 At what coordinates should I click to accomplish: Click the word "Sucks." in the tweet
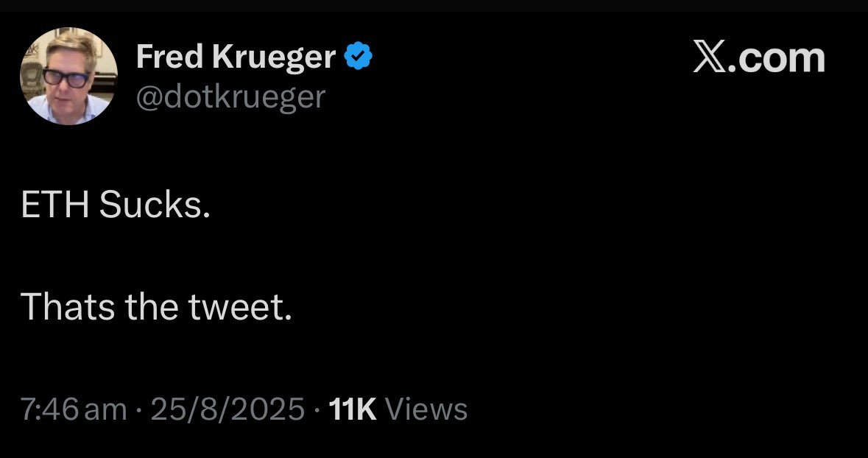click(154, 206)
